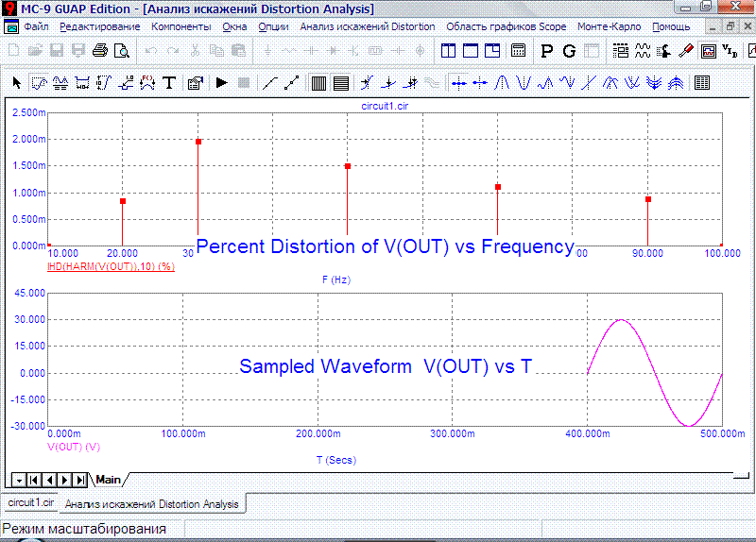Choose the overlapped windows layout icon
The height and width of the screenshot is (542, 756).
click(492, 51)
